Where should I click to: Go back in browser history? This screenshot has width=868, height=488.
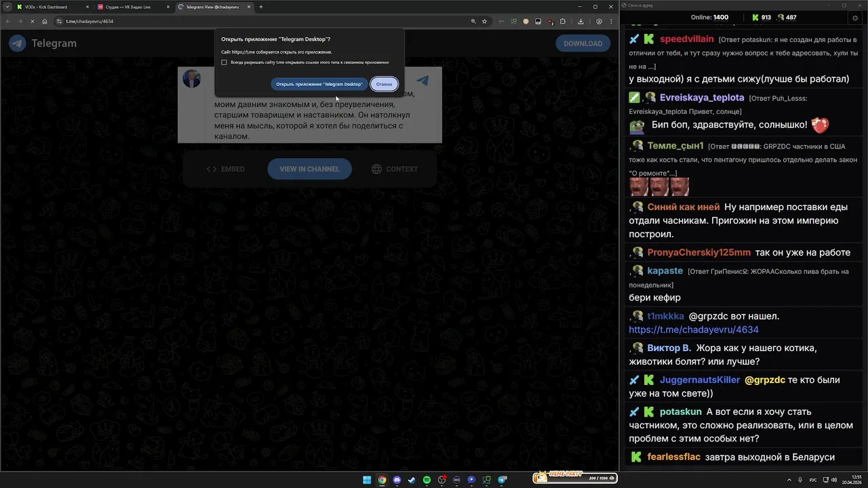pyautogui.click(x=8, y=21)
